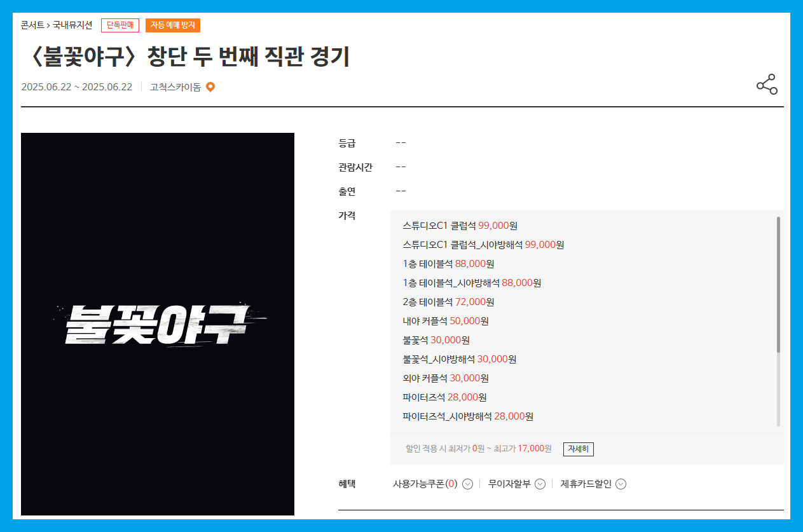Select the 외야 커플석 30,000원 row

(446, 378)
